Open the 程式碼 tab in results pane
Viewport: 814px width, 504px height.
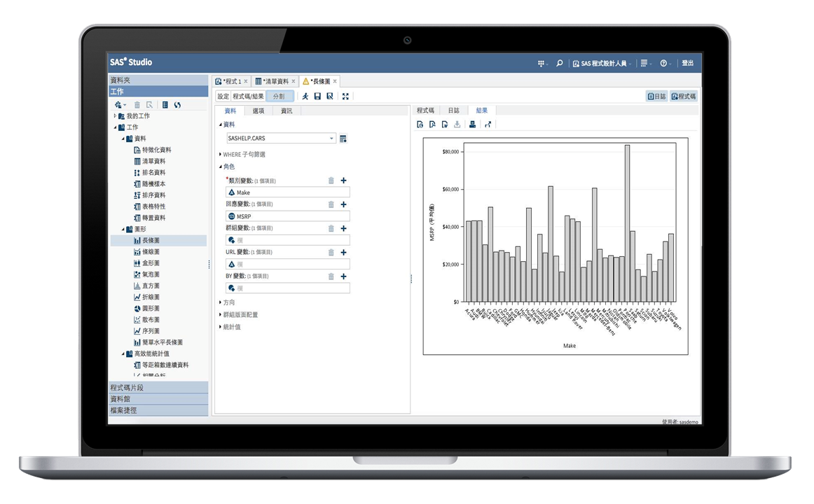[425, 111]
